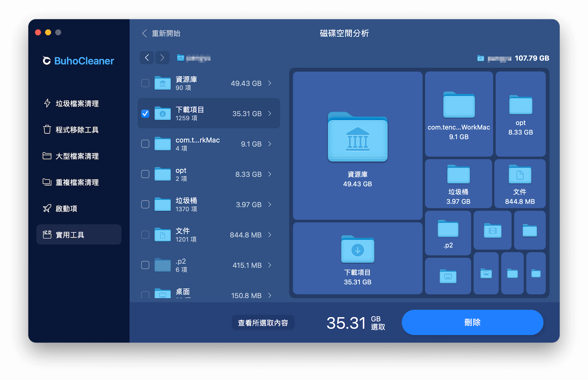588x380 pixels.
Task: Select the movies folder treemap tile
Action: 492,230
